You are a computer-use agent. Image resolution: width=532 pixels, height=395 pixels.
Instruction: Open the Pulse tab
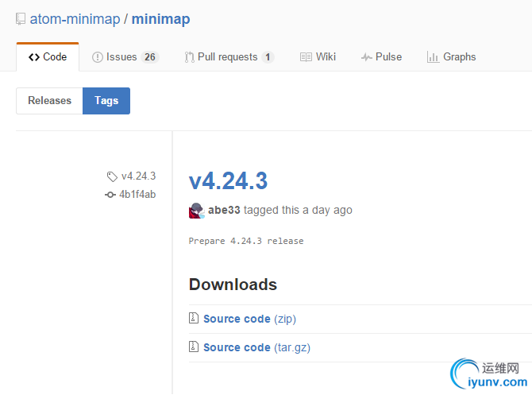click(381, 57)
